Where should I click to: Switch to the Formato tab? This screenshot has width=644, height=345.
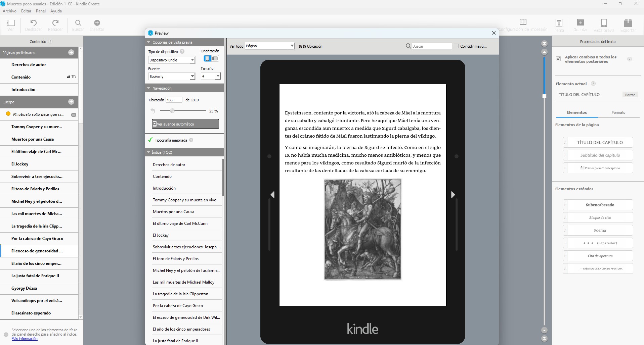click(618, 112)
